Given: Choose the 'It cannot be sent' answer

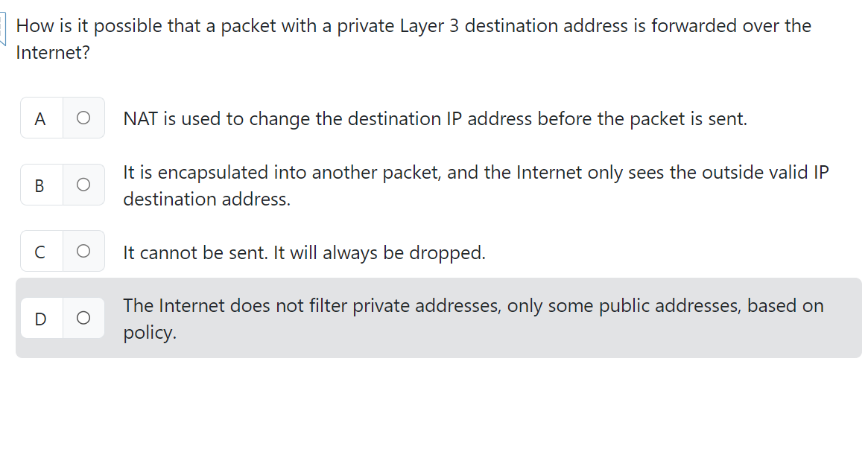Looking at the screenshot, I should (x=304, y=252).
